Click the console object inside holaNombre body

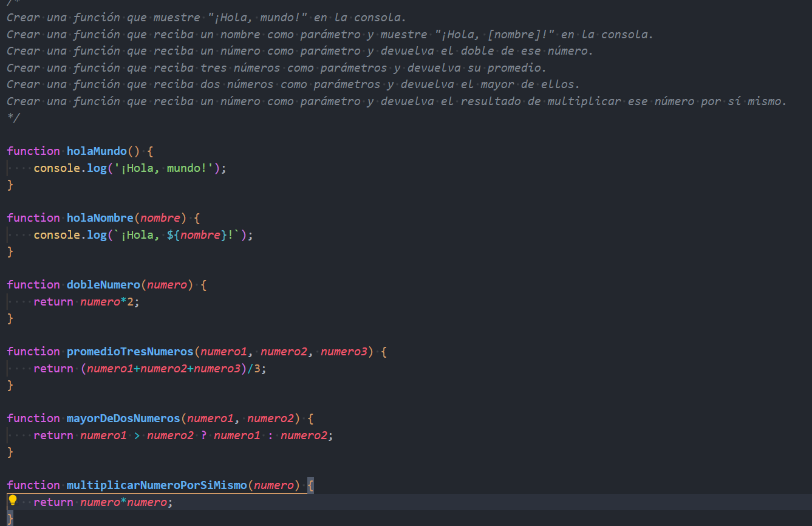point(57,234)
